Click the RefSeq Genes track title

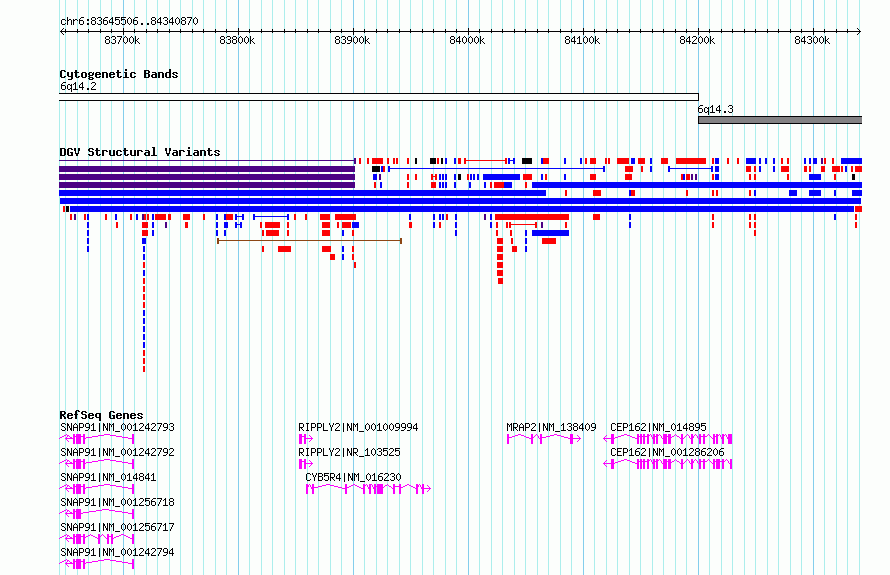(101, 415)
